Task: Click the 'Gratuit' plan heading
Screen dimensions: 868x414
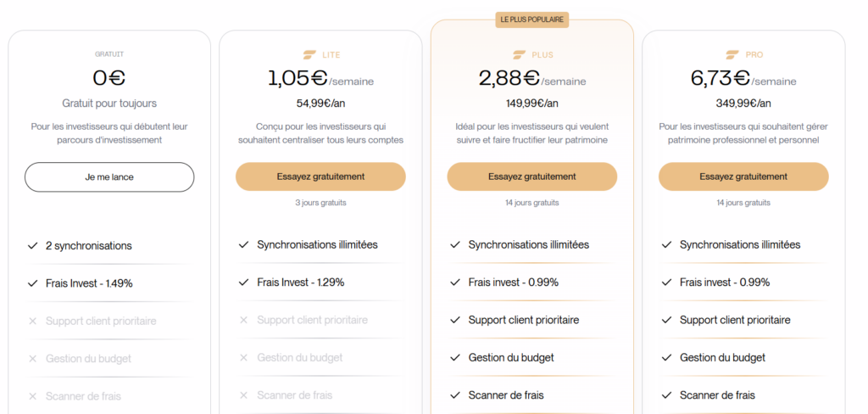Action: (x=109, y=54)
